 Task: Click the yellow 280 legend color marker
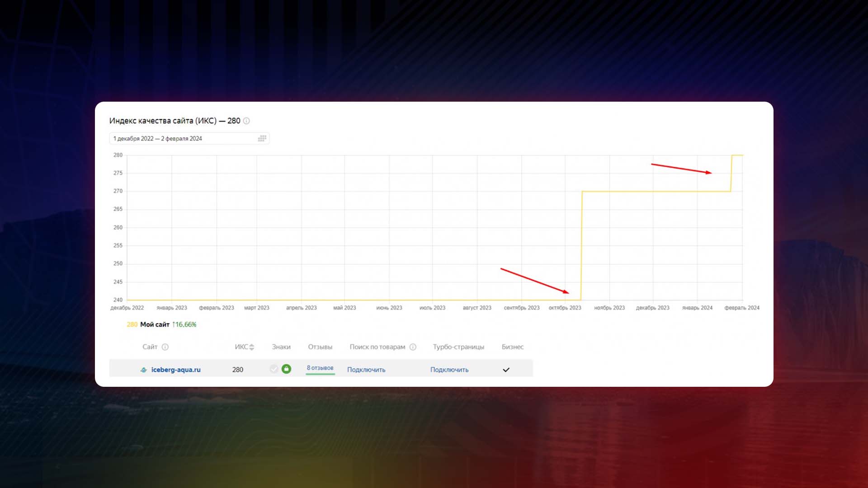coord(132,324)
